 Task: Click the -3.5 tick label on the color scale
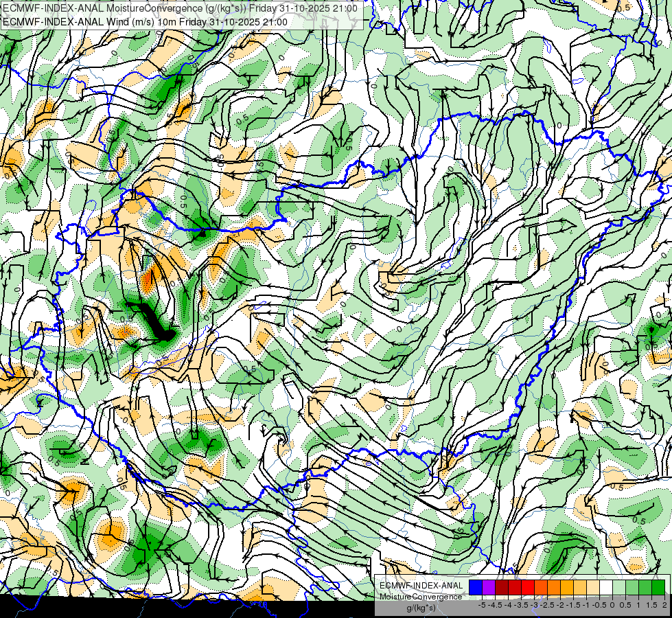(521, 605)
